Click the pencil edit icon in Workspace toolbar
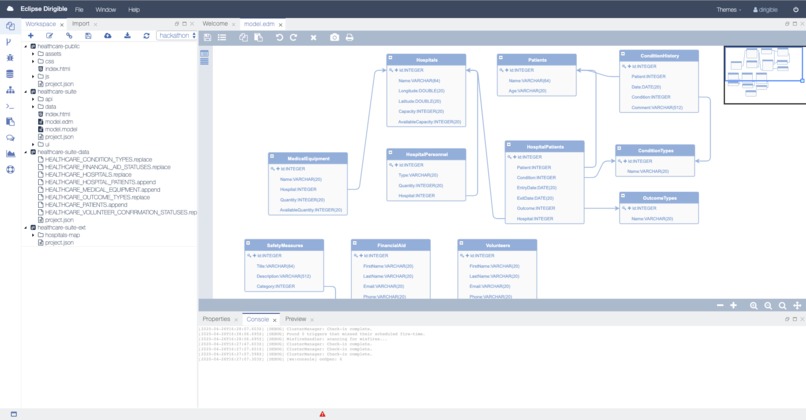The image size is (806, 420). [49, 35]
